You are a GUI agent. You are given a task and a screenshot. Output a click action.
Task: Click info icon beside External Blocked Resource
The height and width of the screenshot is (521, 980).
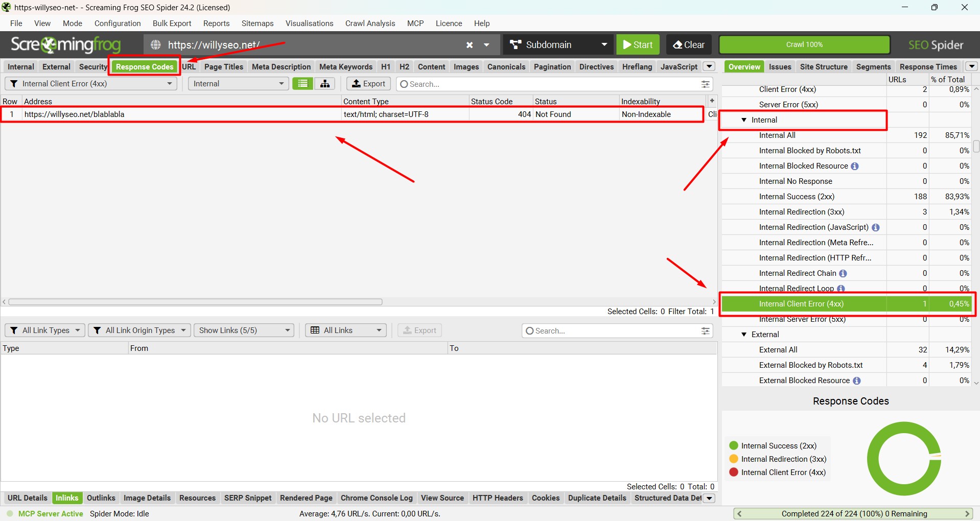click(x=857, y=381)
